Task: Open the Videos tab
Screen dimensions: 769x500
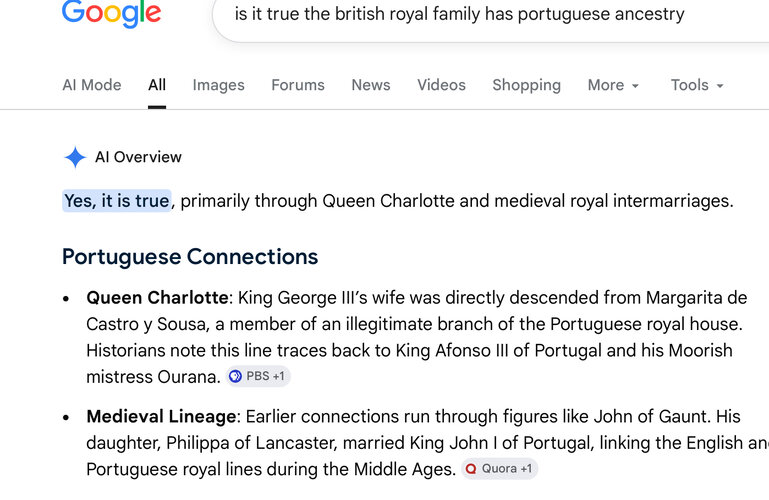Action: pyautogui.click(x=441, y=85)
